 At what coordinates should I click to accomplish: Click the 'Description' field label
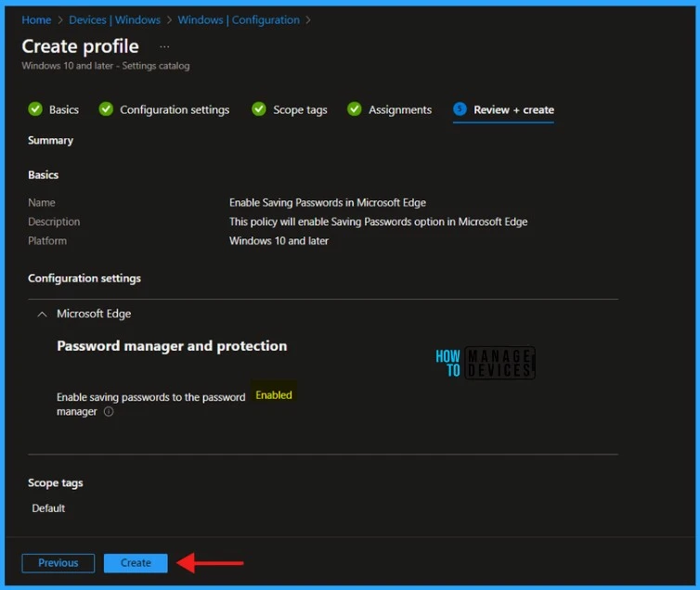click(54, 222)
